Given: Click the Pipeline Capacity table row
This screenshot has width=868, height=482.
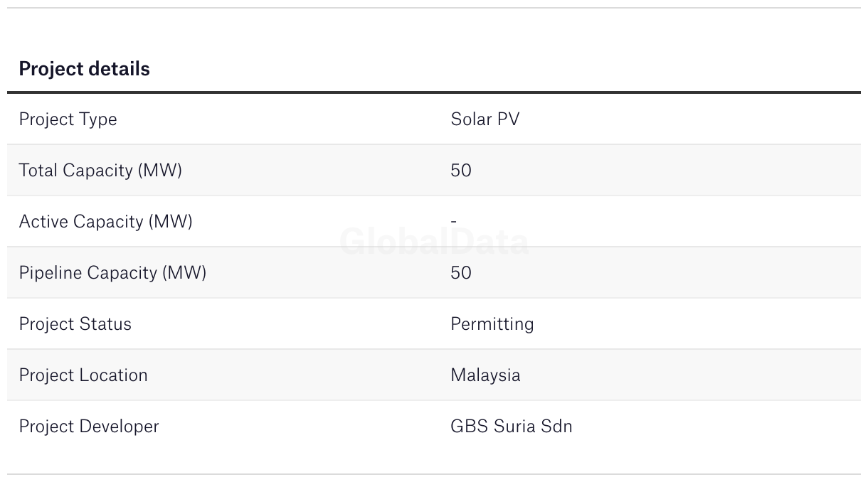Looking at the screenshot, I should coord(434,273).
